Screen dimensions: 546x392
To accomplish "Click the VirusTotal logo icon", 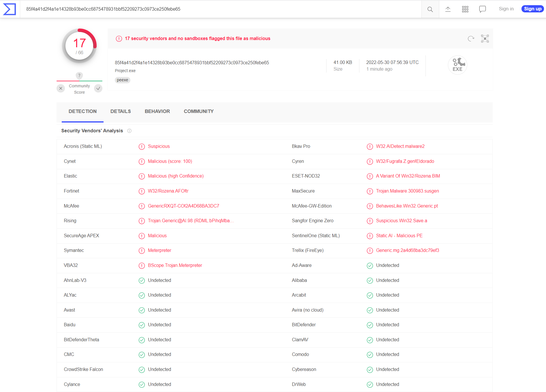I will [x=9, y=9].
